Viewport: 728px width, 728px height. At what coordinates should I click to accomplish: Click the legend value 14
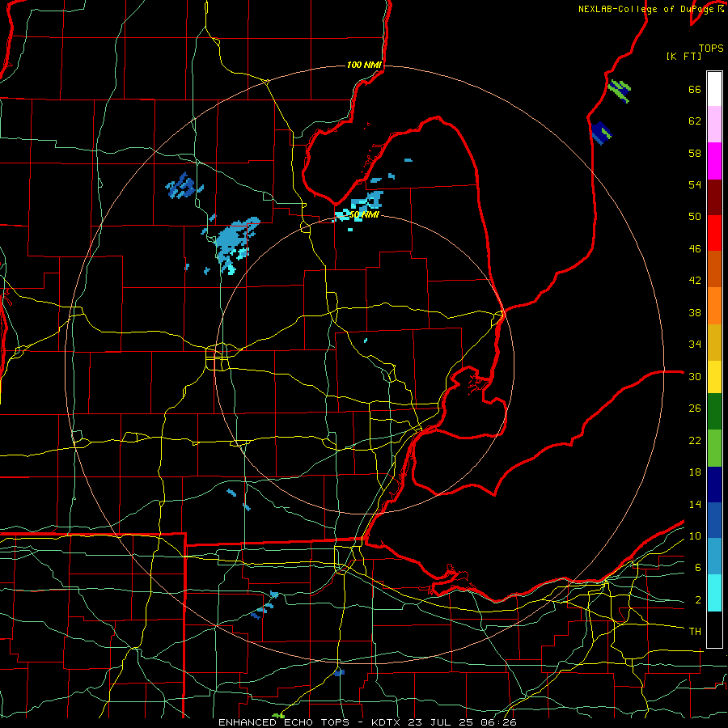(695, 504)
